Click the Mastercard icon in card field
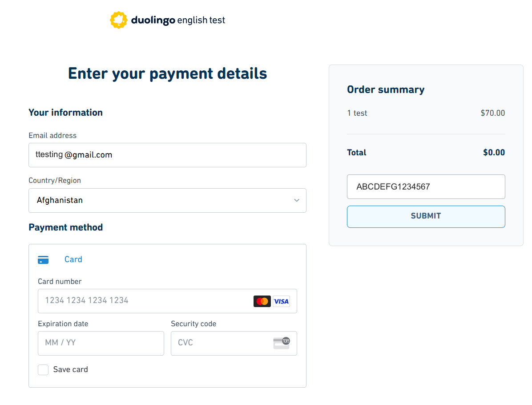 click(262, 301)
